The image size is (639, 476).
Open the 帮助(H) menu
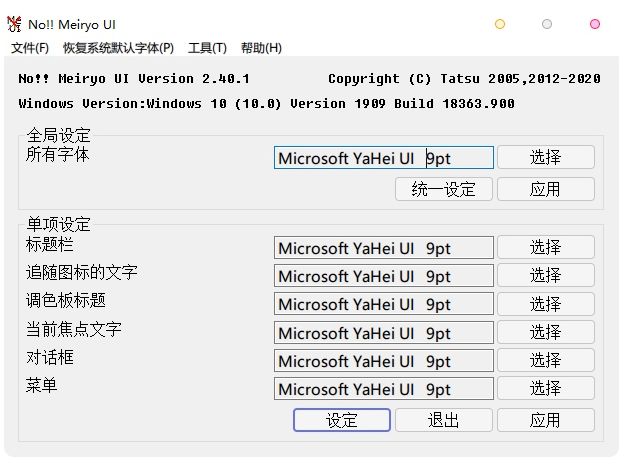261,48
